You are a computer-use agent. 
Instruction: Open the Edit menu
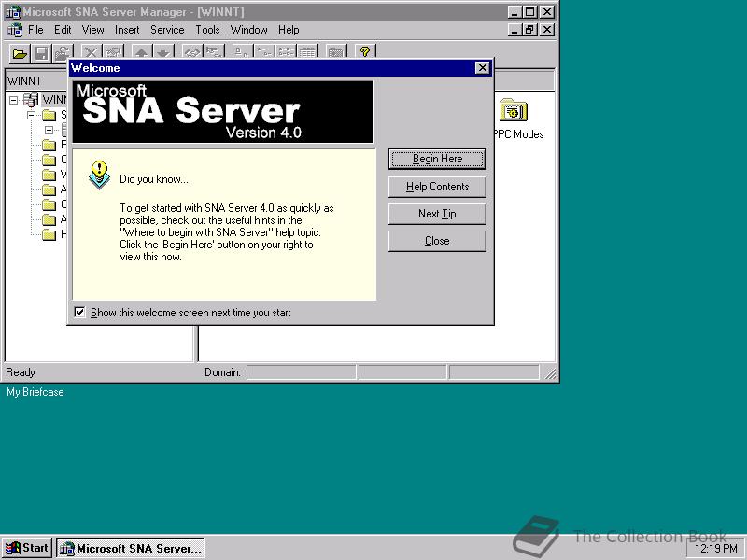(x=63, y=30)
